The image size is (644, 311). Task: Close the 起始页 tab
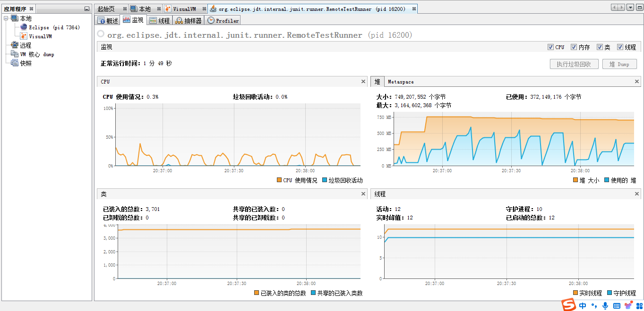pos(125,9)
